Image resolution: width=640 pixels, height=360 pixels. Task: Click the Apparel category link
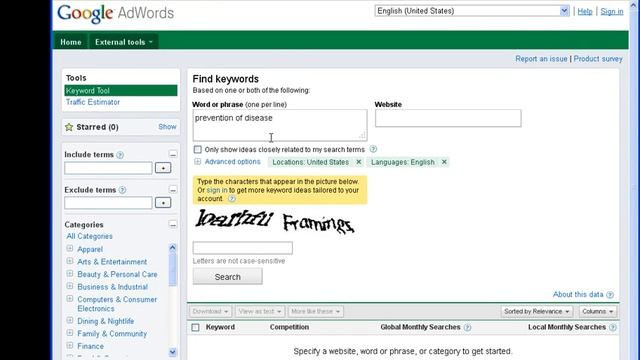90,249
